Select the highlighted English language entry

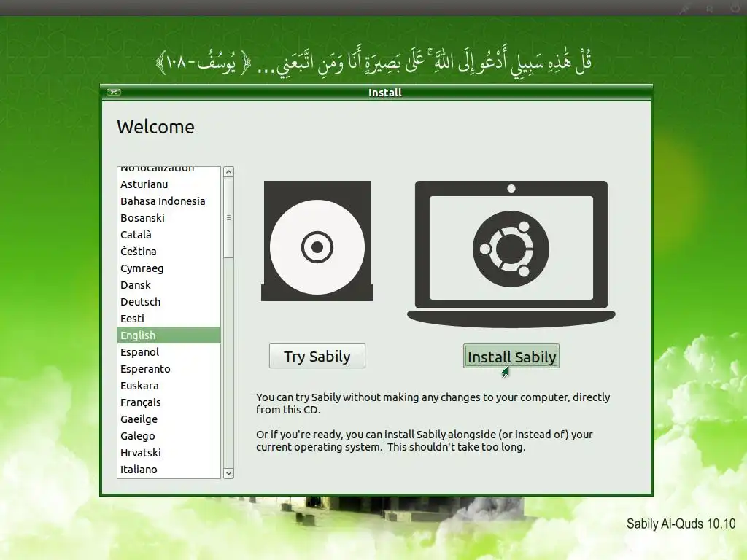(x=169, y=335)
